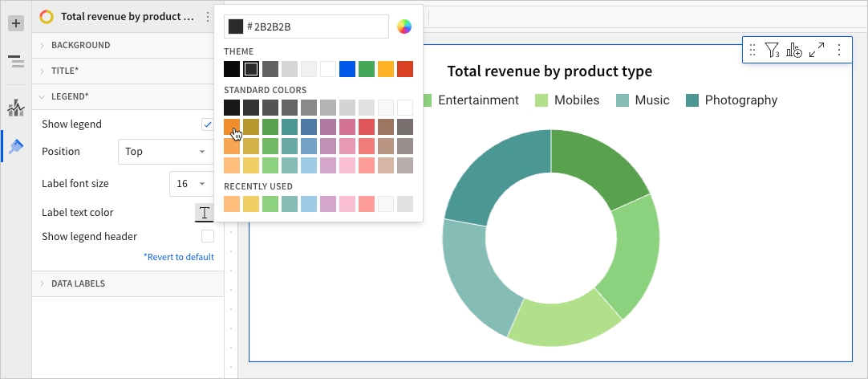Viewport: 868px width, 379px height.
Task: Click the add child chart icon
Action: pyautogui.click(x=794, y=51)
